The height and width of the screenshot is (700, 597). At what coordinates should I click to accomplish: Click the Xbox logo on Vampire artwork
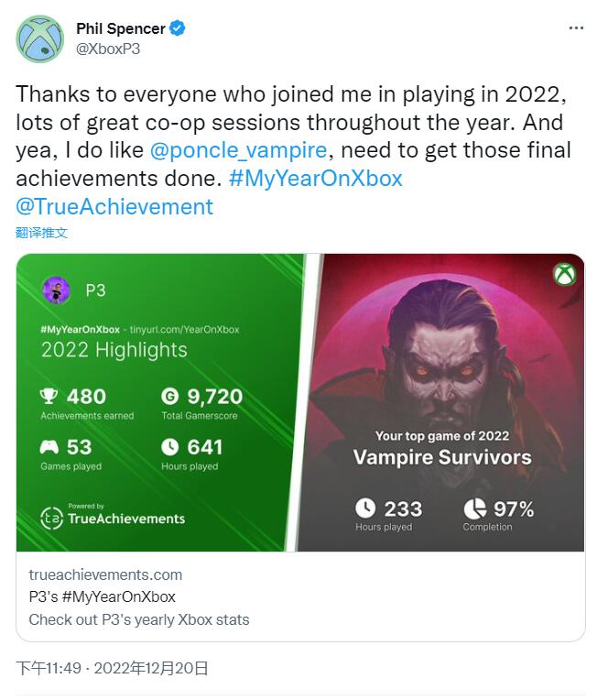(565, 274)
